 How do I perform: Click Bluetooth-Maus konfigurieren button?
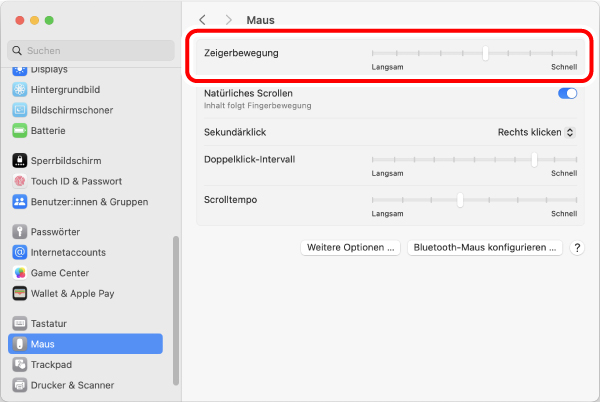point(485,247)
